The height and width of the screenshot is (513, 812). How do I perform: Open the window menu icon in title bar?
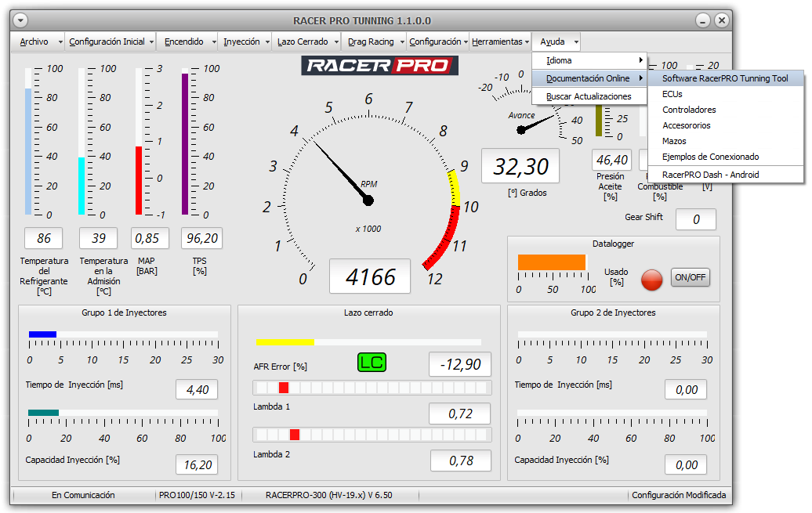pos(20,20)
